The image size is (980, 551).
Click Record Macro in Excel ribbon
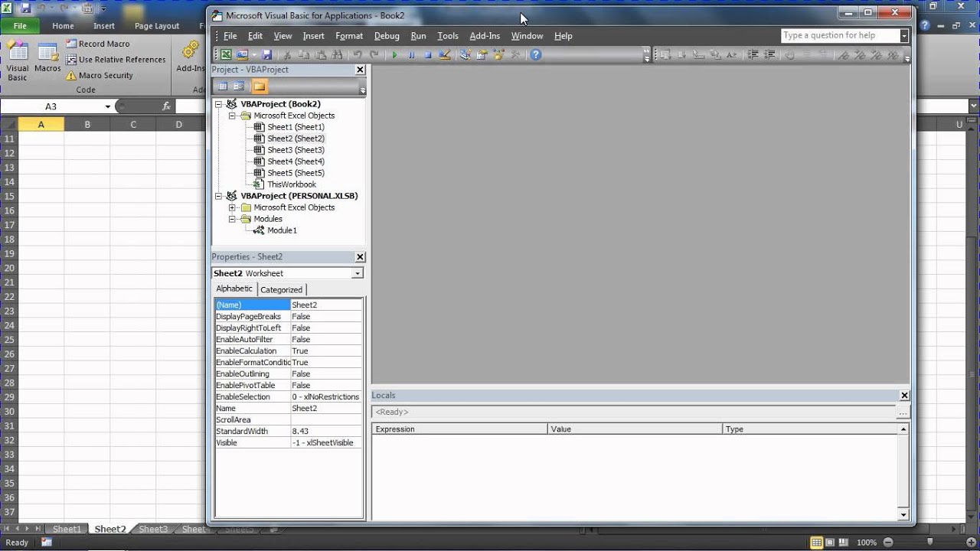pos(98,44)
